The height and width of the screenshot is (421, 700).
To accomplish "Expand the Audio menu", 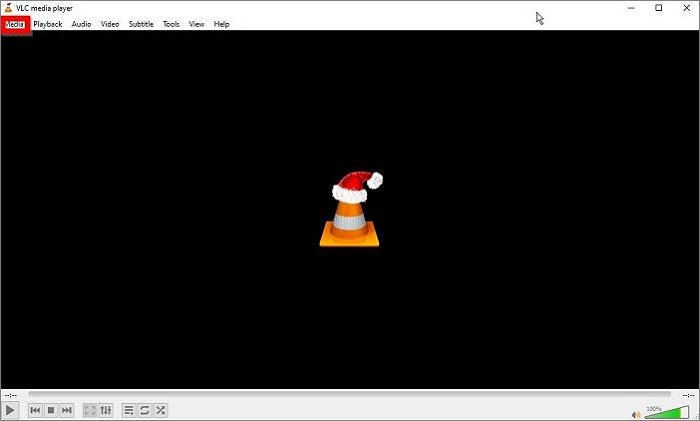I will (81, 24).
